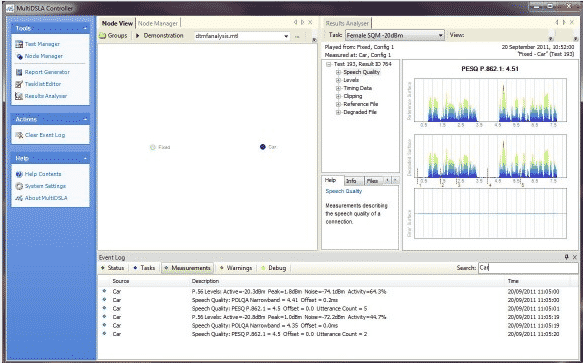
Task: Click the right tab-scroll arrow beside Files tab
Action: [x=395, y=180]
